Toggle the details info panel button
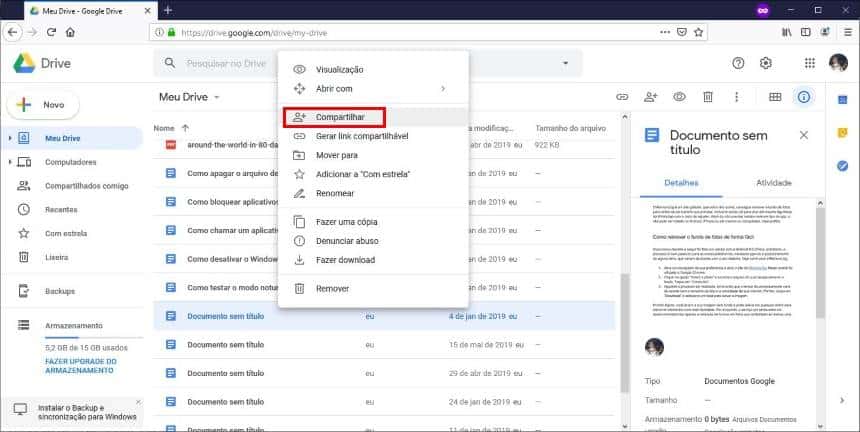 (804, 97)
